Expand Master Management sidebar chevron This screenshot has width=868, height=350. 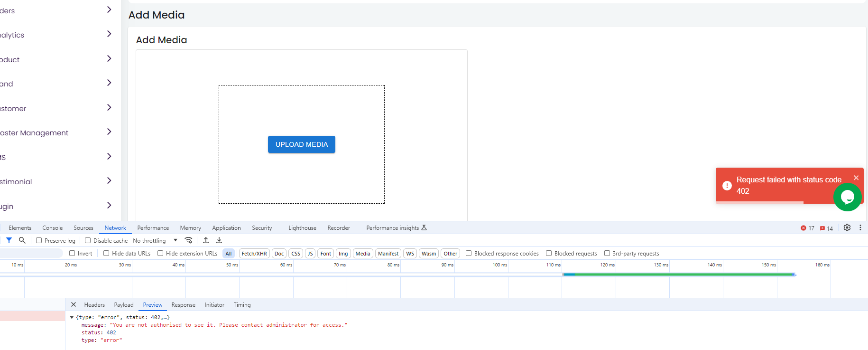[109, 132]
